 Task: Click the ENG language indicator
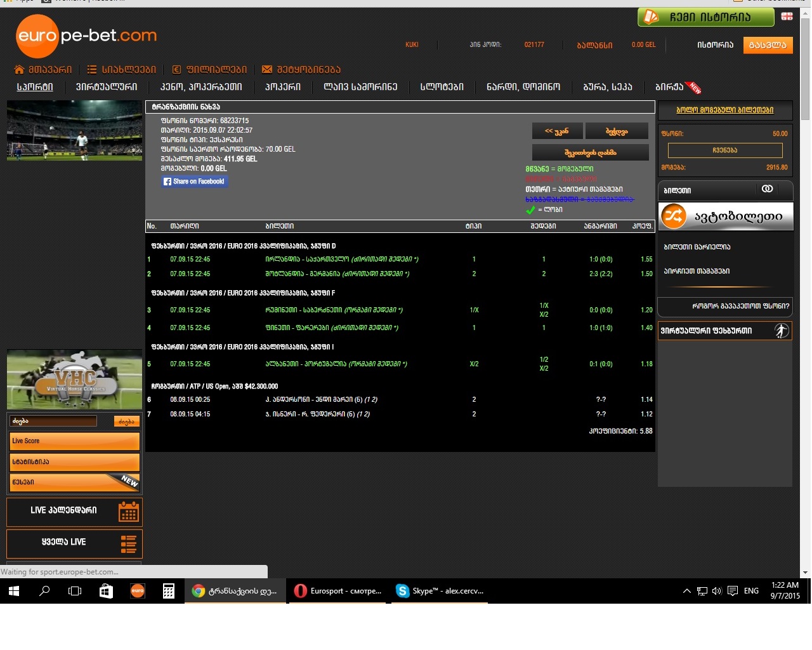(x=751, y=591)
